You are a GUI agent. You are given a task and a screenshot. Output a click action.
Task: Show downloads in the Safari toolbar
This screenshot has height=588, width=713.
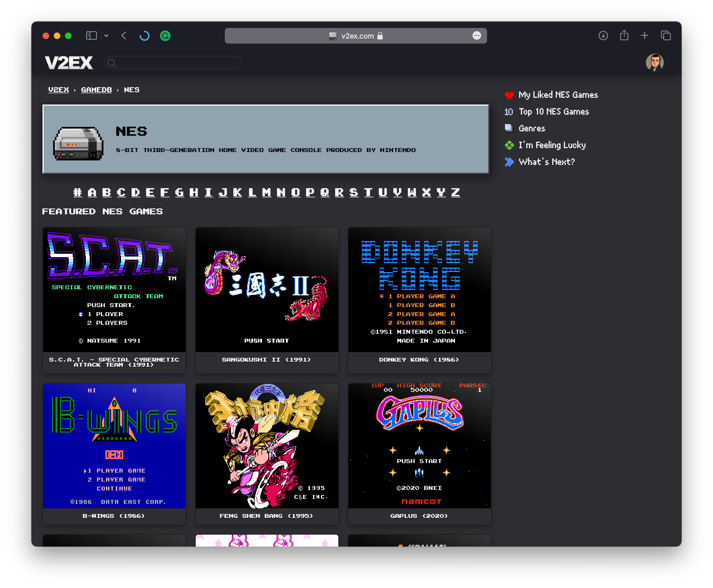click(x=603, y=35)
